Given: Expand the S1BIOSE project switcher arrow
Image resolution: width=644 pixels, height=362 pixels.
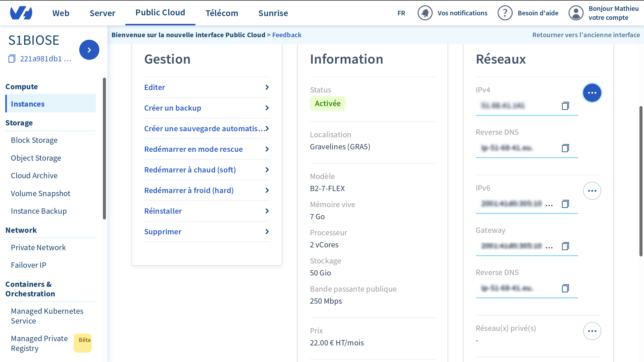Looking at the screenshot, I should click(89, 50).
